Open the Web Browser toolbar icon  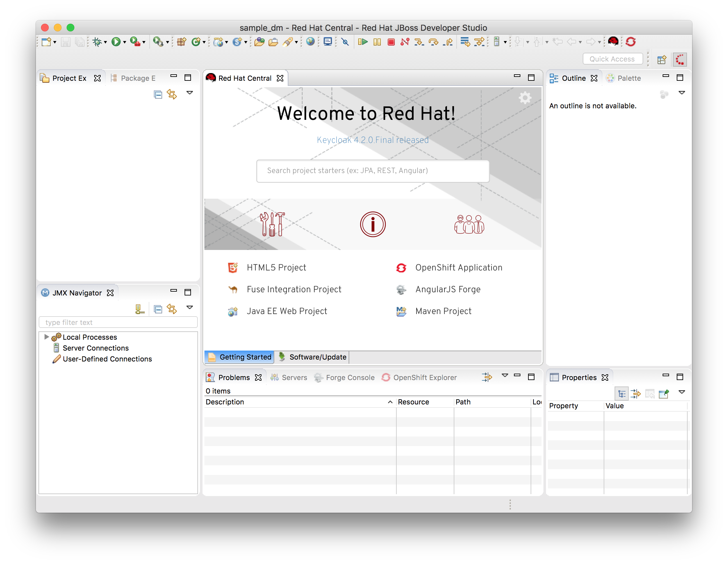point(311,42)
